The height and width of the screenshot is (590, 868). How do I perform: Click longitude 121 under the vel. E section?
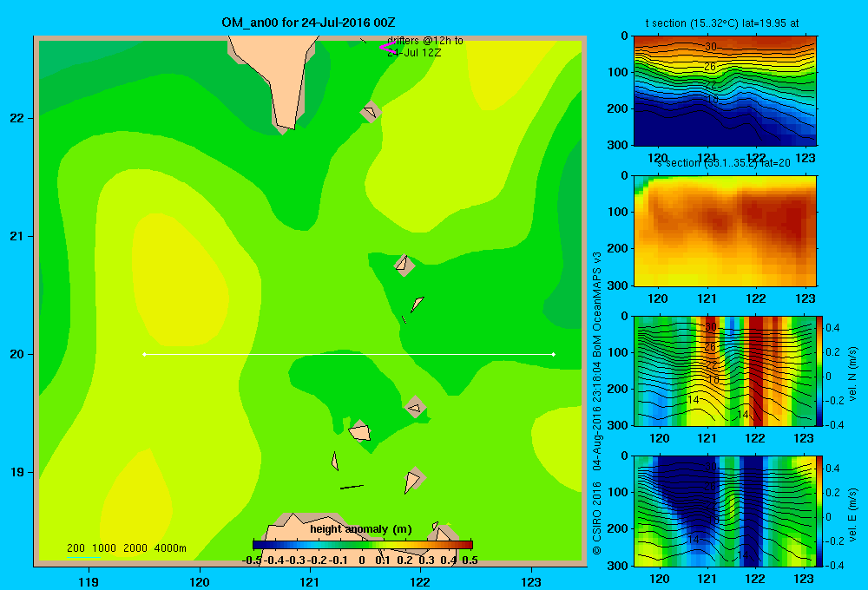707,579
